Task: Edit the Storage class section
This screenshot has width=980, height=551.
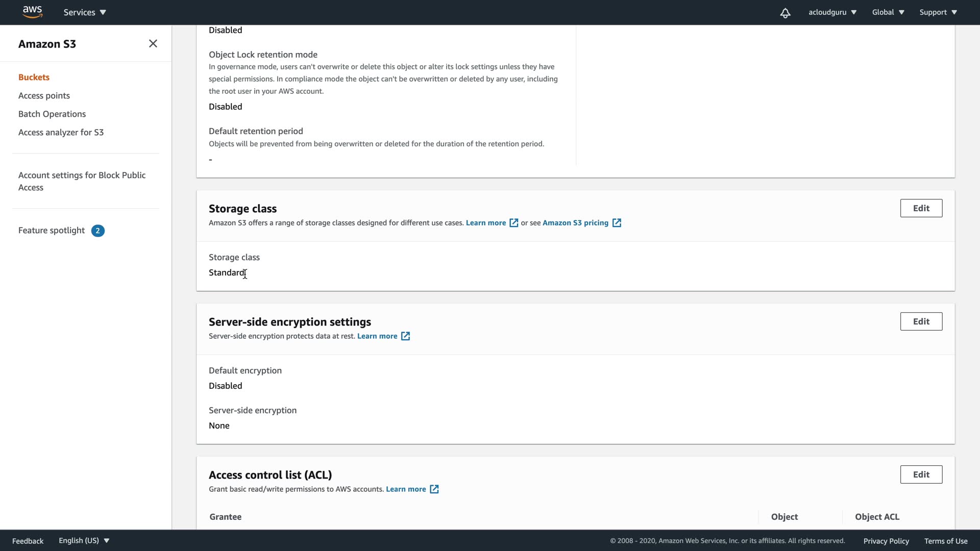Action: point(921,208)
